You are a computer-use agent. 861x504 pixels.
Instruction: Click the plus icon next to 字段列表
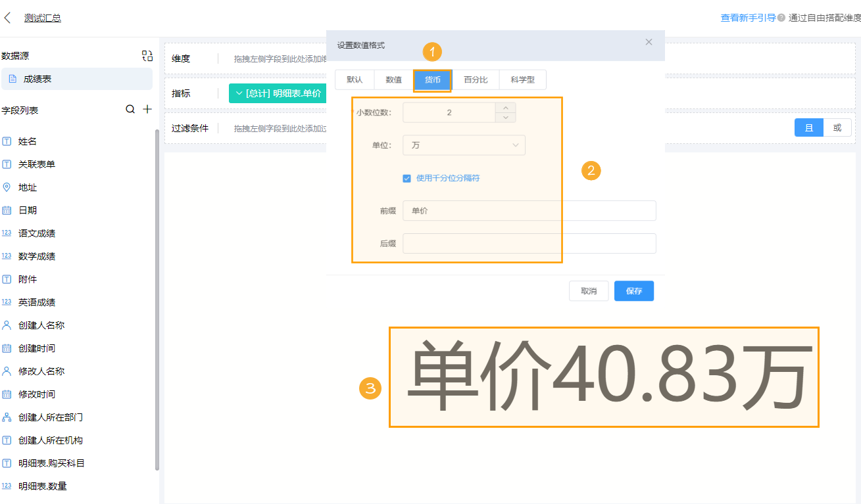148,108
